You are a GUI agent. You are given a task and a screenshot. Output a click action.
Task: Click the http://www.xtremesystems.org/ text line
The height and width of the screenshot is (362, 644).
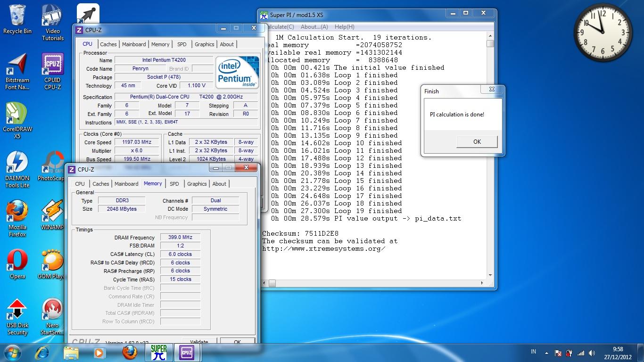(324, 248)
